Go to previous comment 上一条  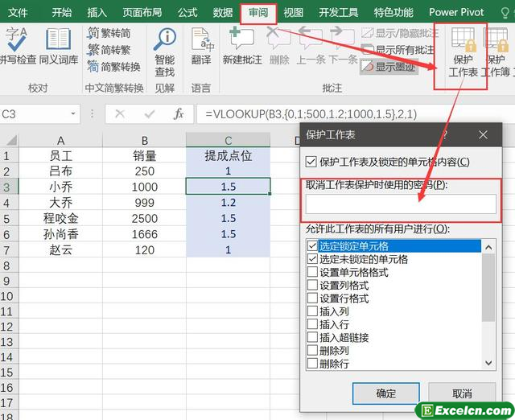311,46
